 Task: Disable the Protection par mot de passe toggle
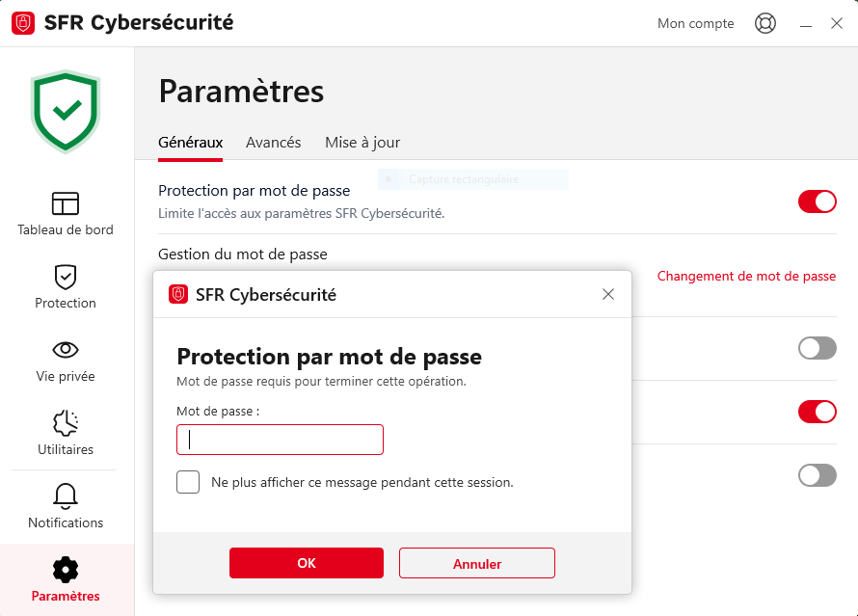point(817,201)
